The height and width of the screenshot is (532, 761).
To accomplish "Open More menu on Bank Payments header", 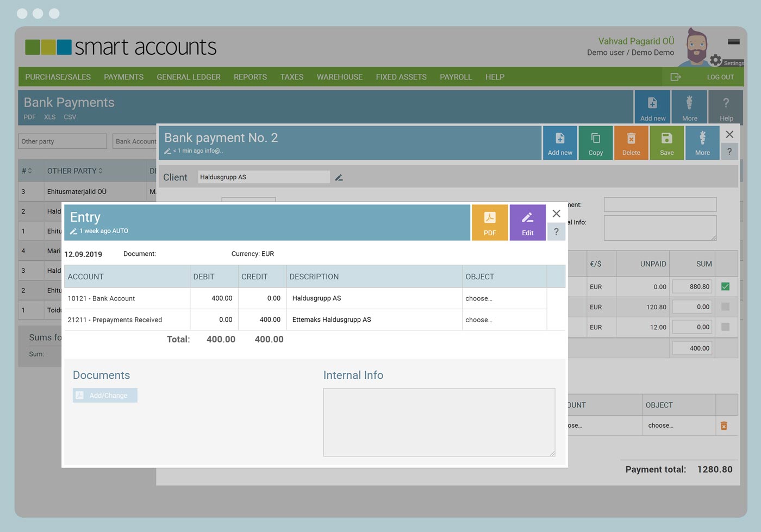I will click(x=689, y=107).
